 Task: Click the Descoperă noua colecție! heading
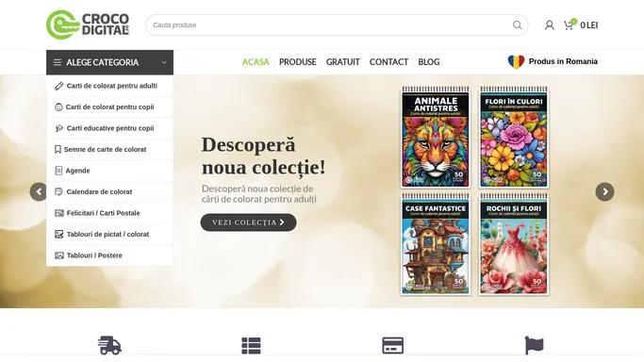[x=263, y=156]
